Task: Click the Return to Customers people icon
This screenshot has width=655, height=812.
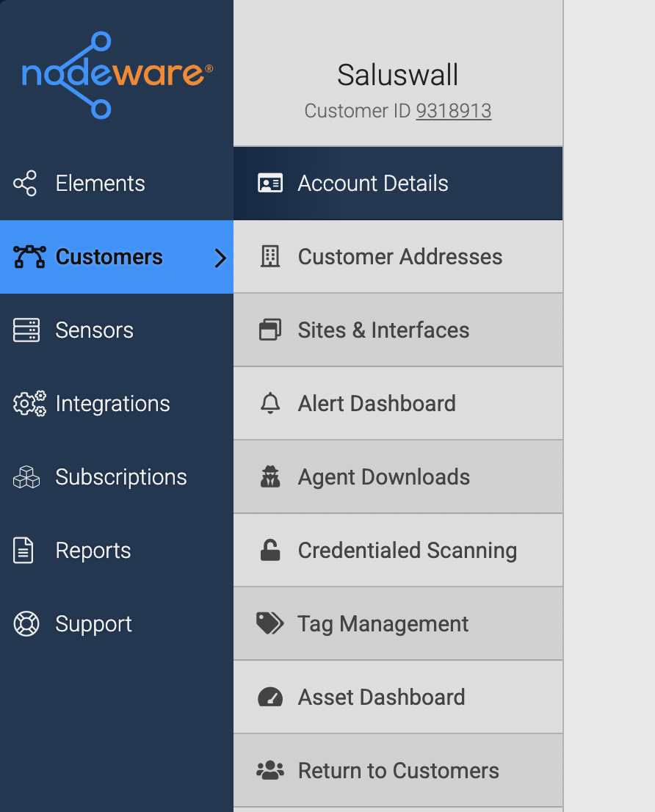Action: click(x=270, y=771)
